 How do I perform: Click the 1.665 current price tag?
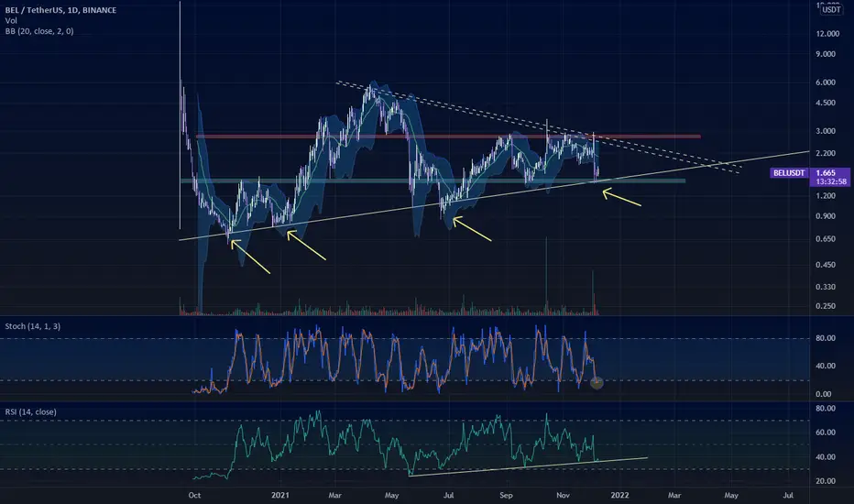[x=826, y=172]
